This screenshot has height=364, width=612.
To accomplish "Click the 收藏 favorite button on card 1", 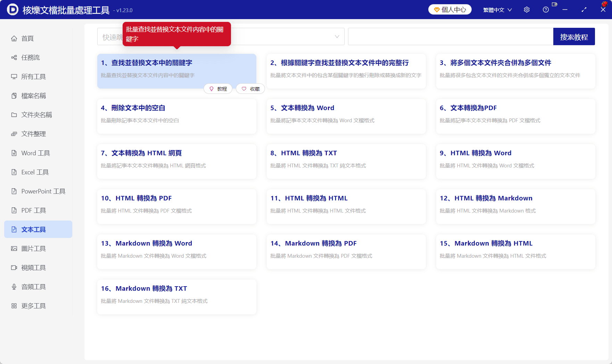I will (250, 89).
